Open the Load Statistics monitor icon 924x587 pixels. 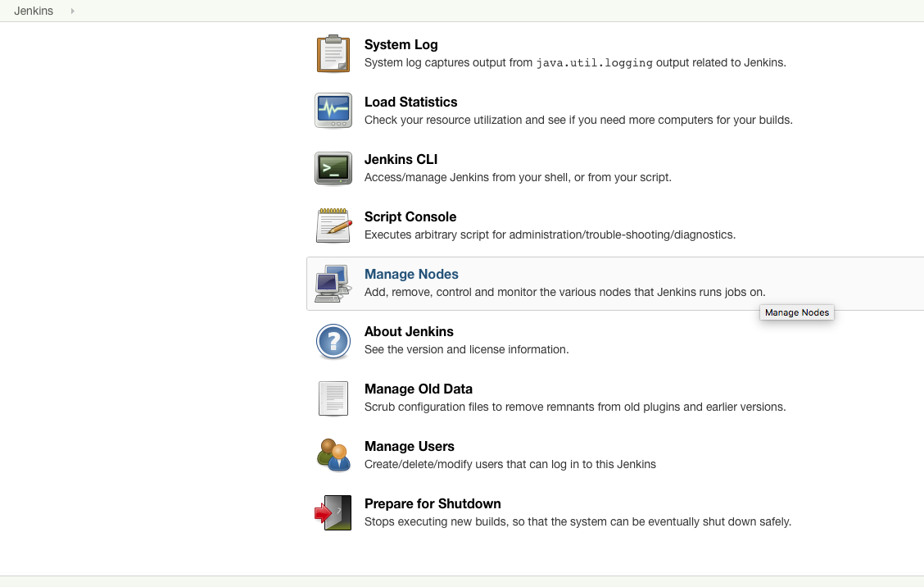tap(333, 111)
